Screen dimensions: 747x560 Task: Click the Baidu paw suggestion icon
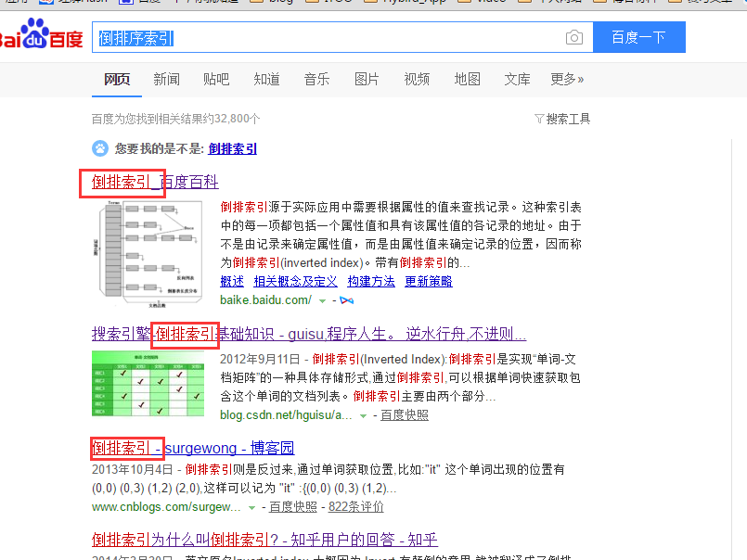(x=100, y=148)
